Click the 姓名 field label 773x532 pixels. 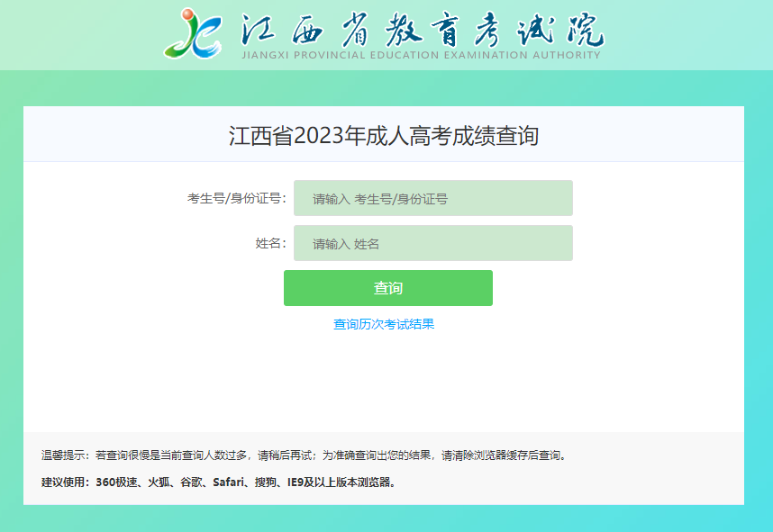click(x=269, y=244)
